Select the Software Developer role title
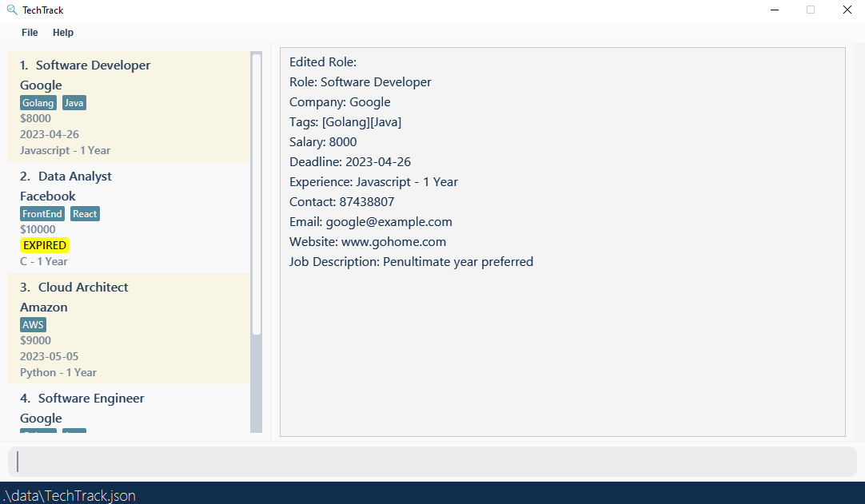 (x=94, y=65)
